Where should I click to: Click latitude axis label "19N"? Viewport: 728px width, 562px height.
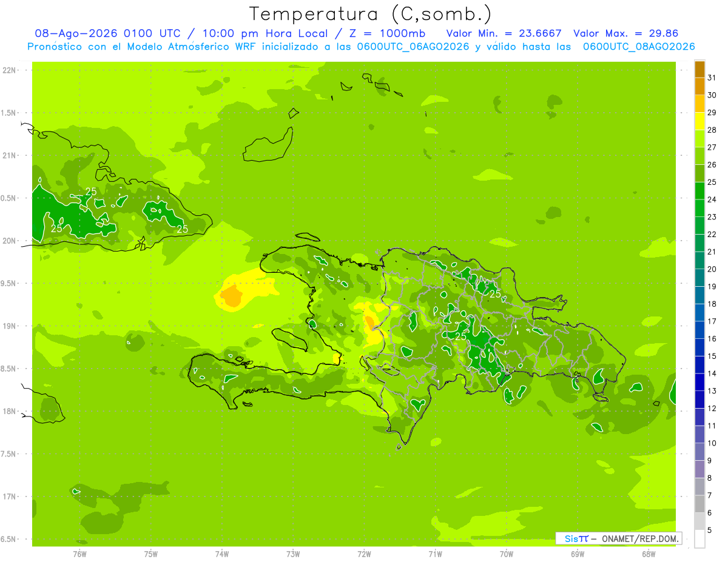pyautogui.click(x=9, y=326)
